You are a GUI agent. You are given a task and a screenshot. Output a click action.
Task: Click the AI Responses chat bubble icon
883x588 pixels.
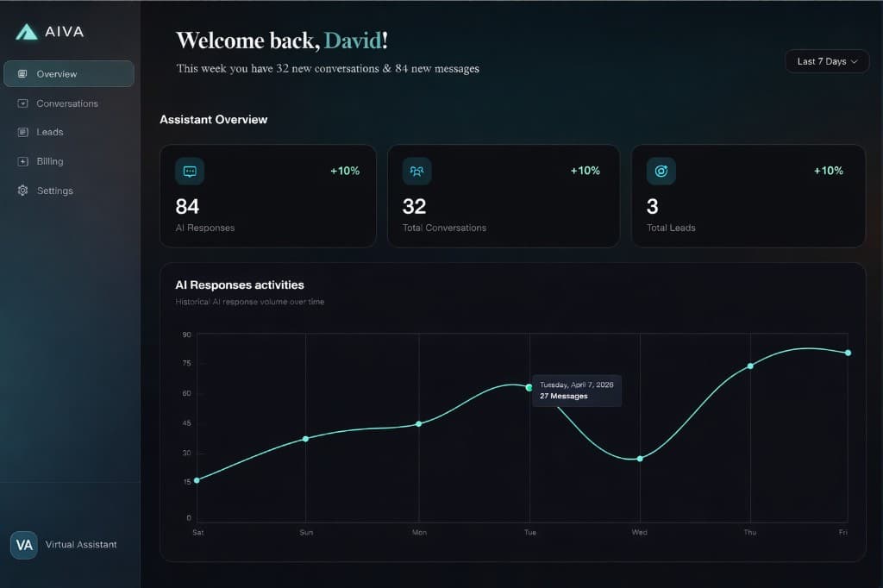(190, 172)
